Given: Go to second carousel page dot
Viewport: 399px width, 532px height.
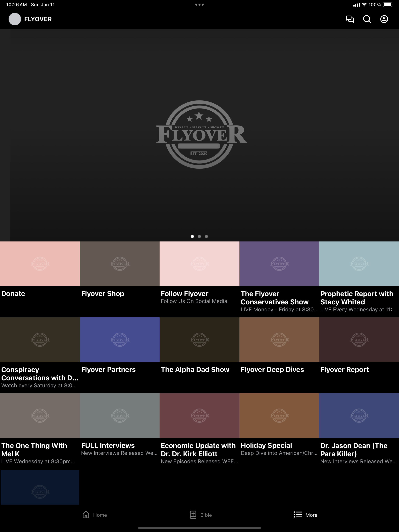Looking at the screenshot, I should (199, 236).
